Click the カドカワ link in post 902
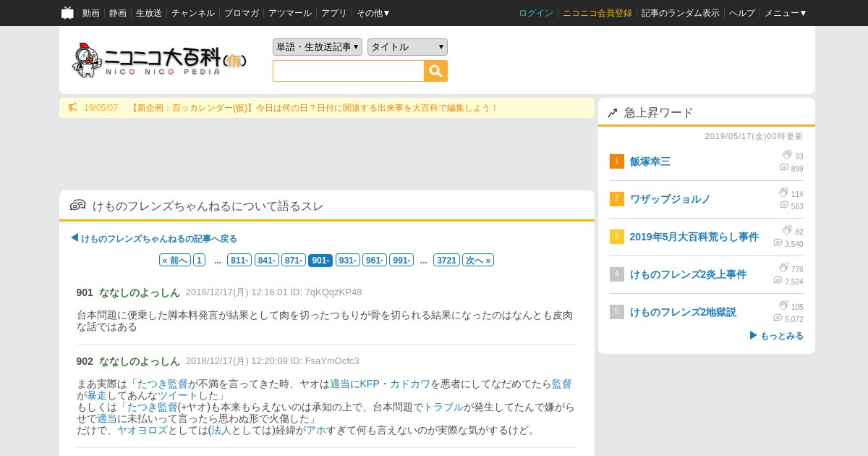This screenshot has width=868, height=456. coord(410,384)
